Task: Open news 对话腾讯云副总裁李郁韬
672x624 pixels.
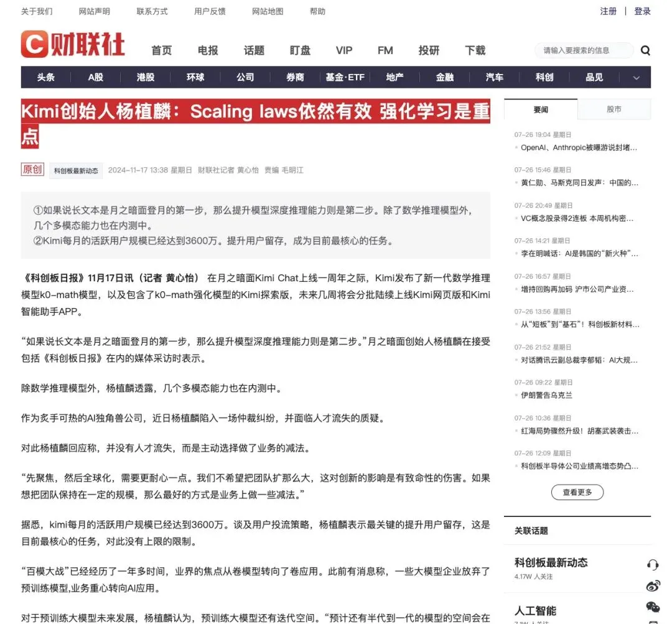Action: pyautogui.click(x=579, y=360)
